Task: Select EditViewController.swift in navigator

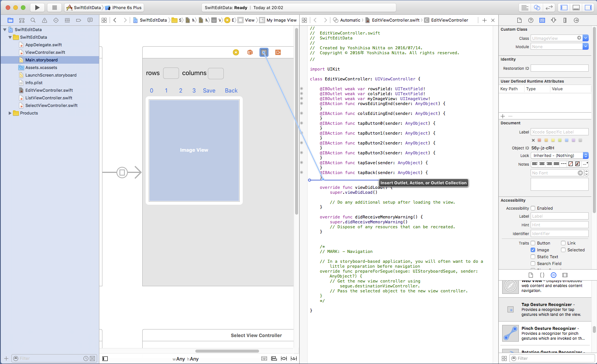Action: [x=49, y=90]
